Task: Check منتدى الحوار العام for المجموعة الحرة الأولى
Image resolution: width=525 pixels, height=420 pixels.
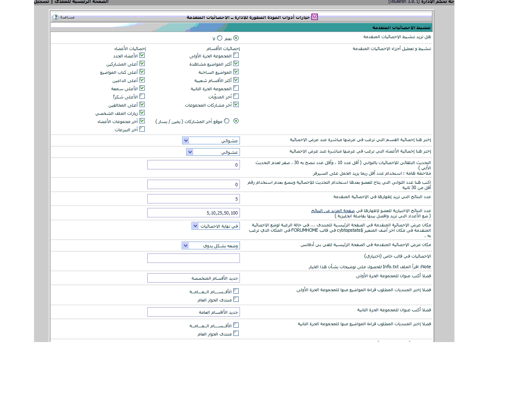Action: 236,299
